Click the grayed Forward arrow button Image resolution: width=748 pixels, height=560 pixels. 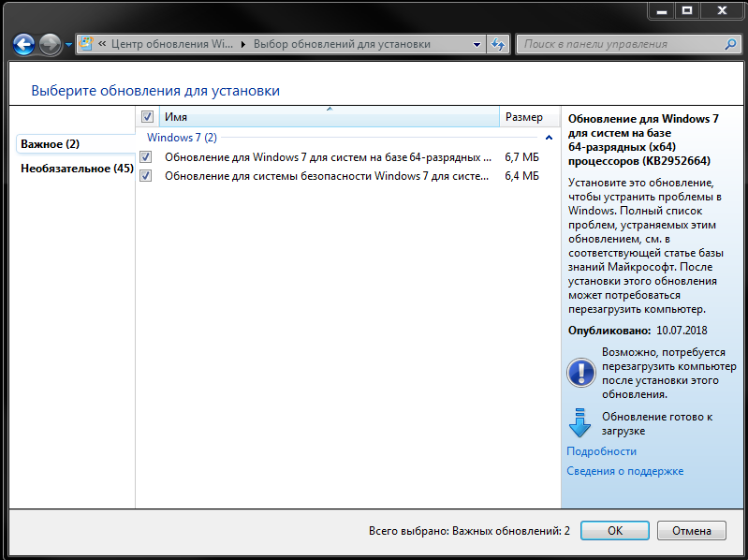coord(50,45)
